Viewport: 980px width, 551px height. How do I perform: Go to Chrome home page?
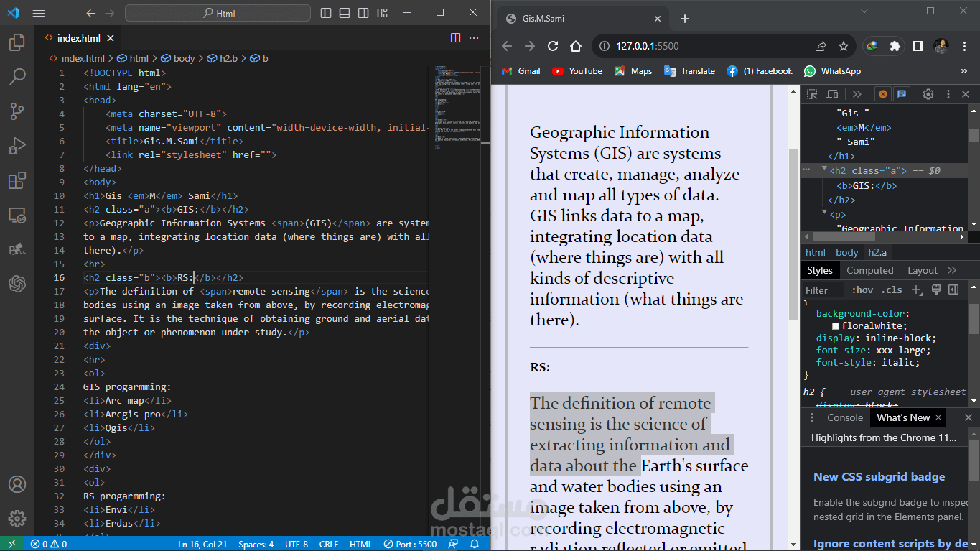point(576,46)
